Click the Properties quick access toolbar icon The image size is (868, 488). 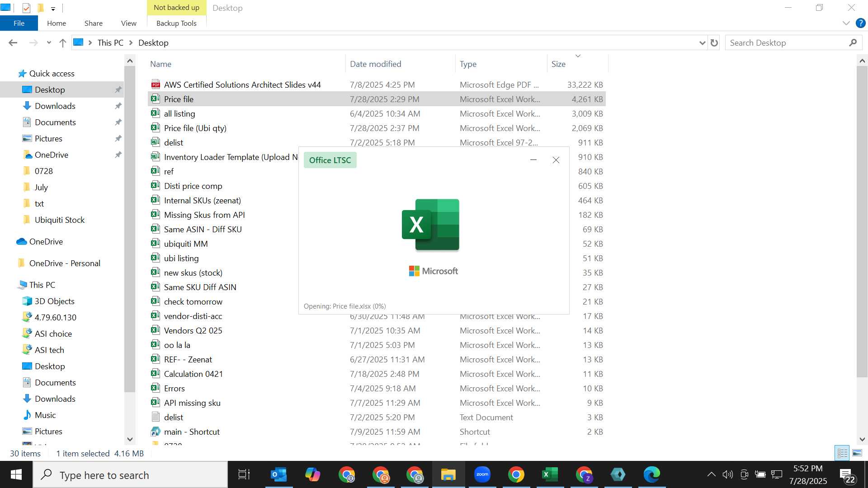(x=26, y=8)
